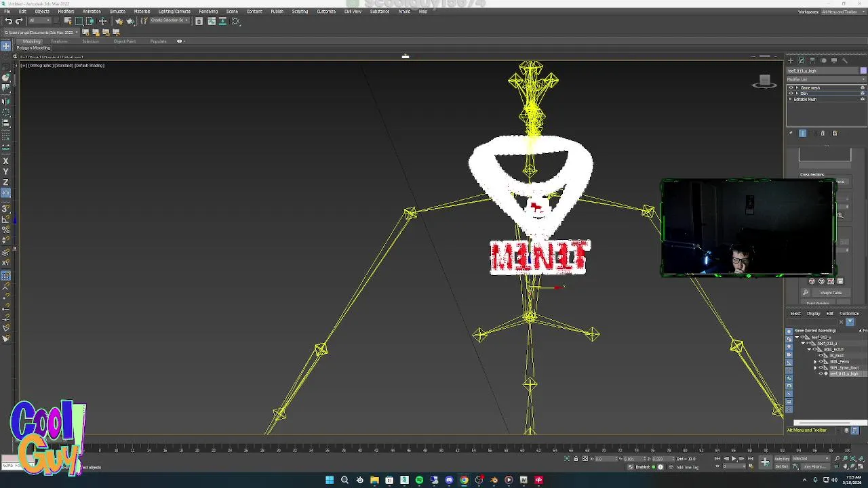The height and width of the screenshot is (488, 868).
Task: Toggle visibility of SKEL_ROOT node
Action: point(816,350)
